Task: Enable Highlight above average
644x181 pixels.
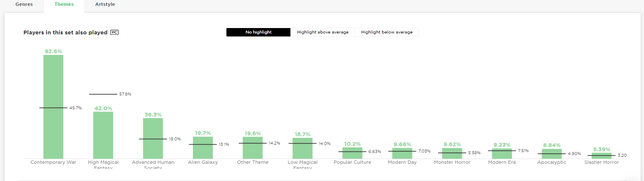Action: pyautogui.click(x=323, y=32)
